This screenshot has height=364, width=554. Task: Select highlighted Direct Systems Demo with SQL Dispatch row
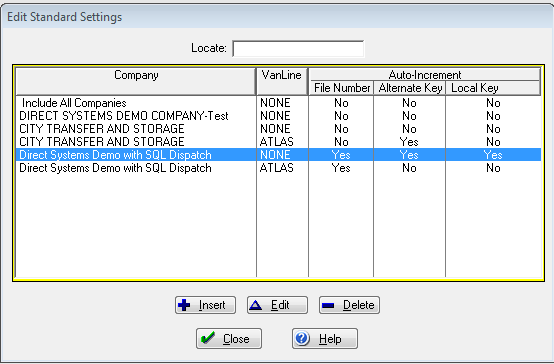(x=278, y=155)
